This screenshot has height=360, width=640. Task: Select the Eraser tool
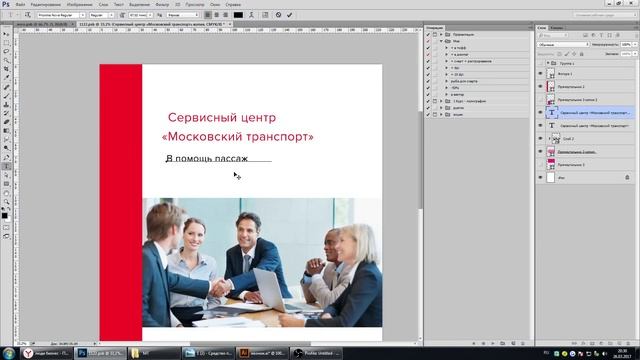tap(6, 122)
